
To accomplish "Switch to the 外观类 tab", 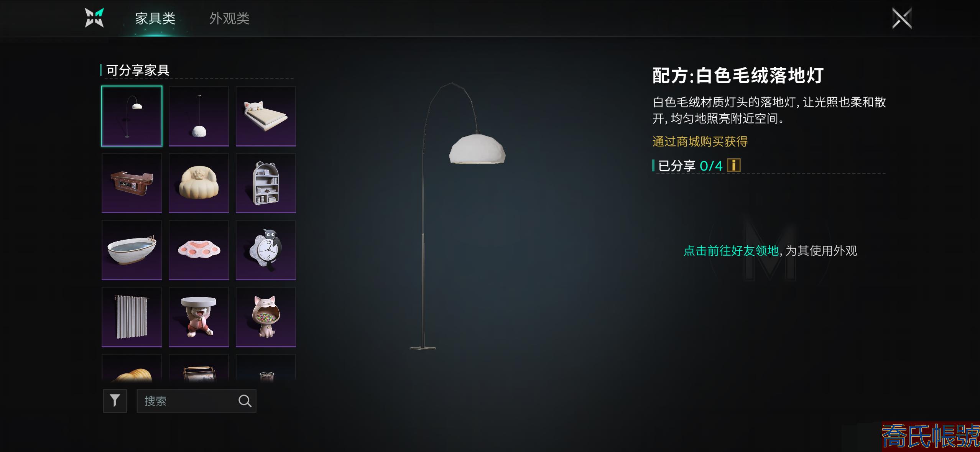I will [229, 18].
